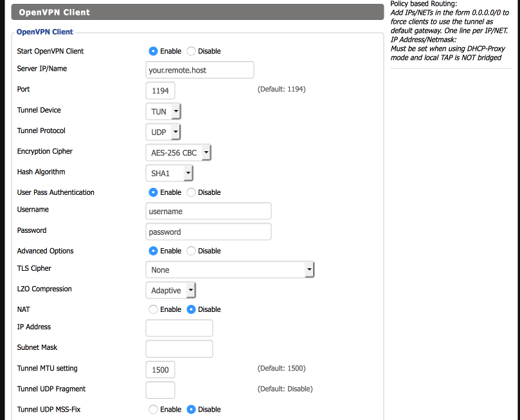The height and width of the screenshot is (420, 520).
Task: Enable Tunnel UDP MSS-Fix
Action: point(153,409)
